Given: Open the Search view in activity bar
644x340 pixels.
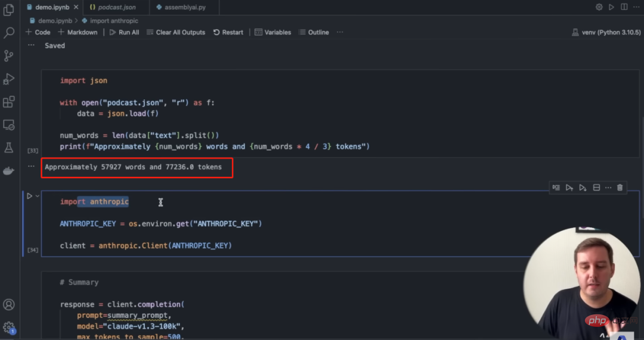Looking at the screenshot, I should coord(8,33).
